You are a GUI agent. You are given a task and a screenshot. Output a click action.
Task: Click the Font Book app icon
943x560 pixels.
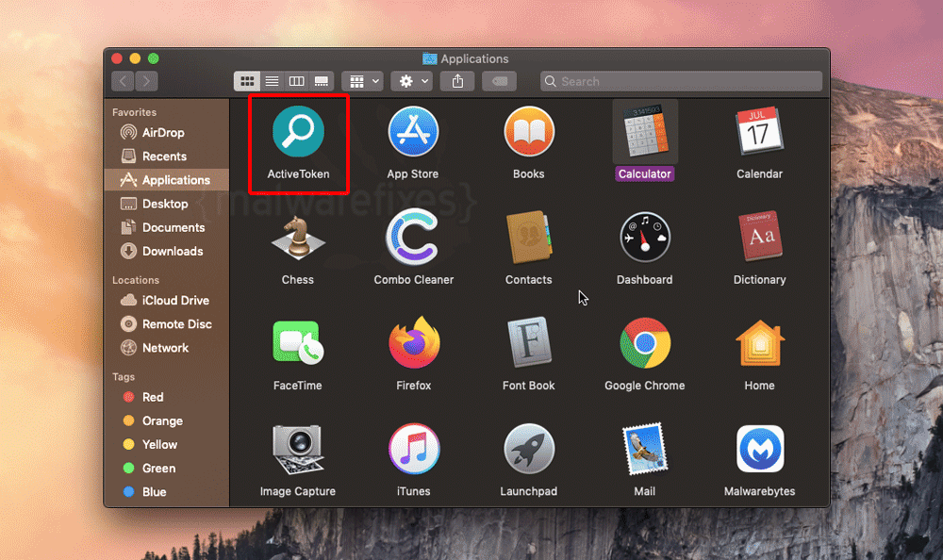pos(529,342)
